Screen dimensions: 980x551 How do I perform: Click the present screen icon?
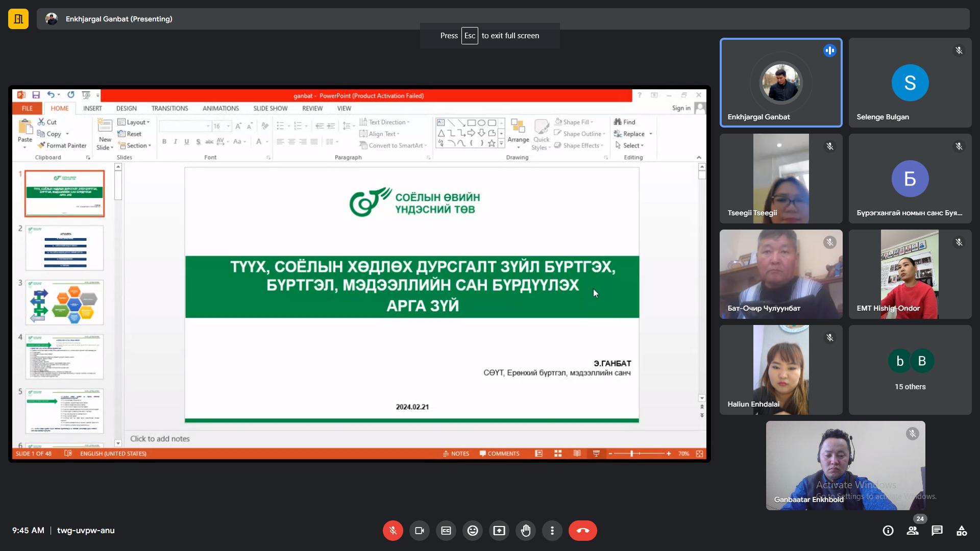[499, 531]
